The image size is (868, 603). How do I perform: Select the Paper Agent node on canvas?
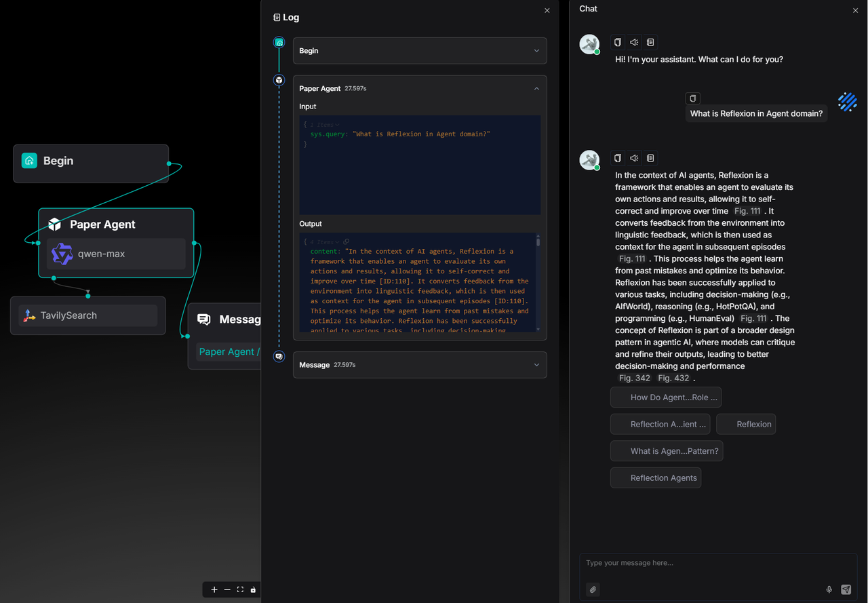[x=116, y=225]
